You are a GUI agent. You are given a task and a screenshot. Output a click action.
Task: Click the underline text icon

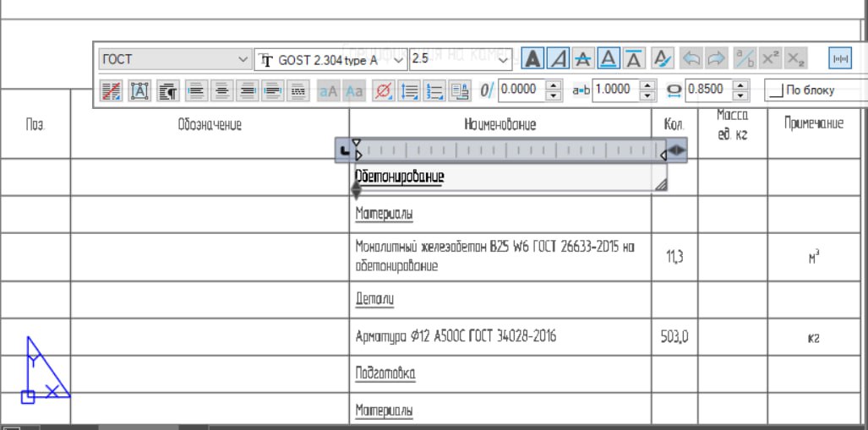[609, 59]
